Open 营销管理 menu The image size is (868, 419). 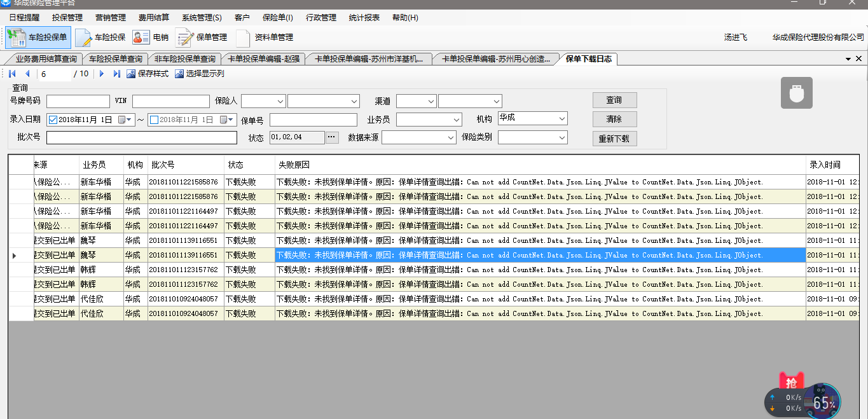(x=111, y=18)
